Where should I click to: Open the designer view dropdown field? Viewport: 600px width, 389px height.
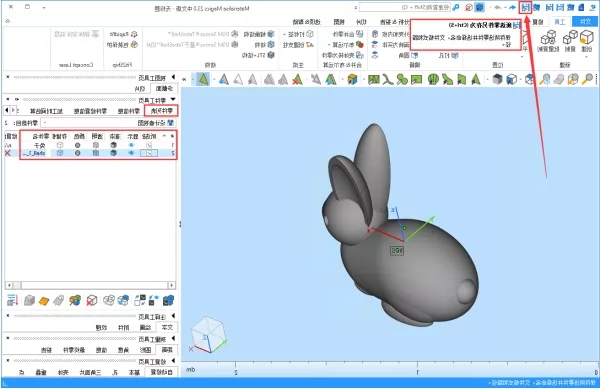coord(108,123)
